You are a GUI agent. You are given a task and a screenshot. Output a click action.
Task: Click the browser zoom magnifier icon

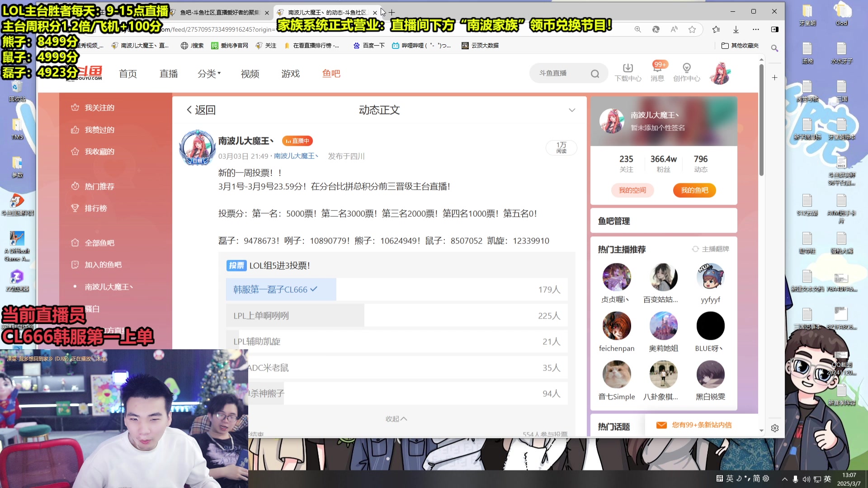coord(638,29)
